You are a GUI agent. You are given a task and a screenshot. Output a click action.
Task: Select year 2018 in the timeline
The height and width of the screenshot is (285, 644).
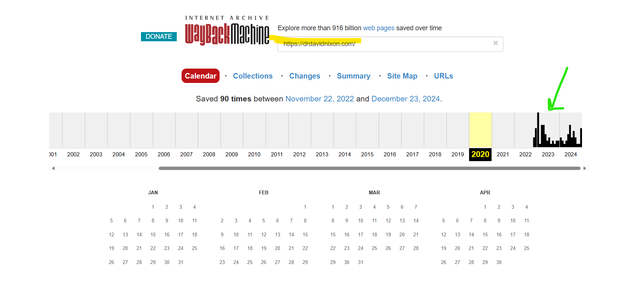coord(435,154)
